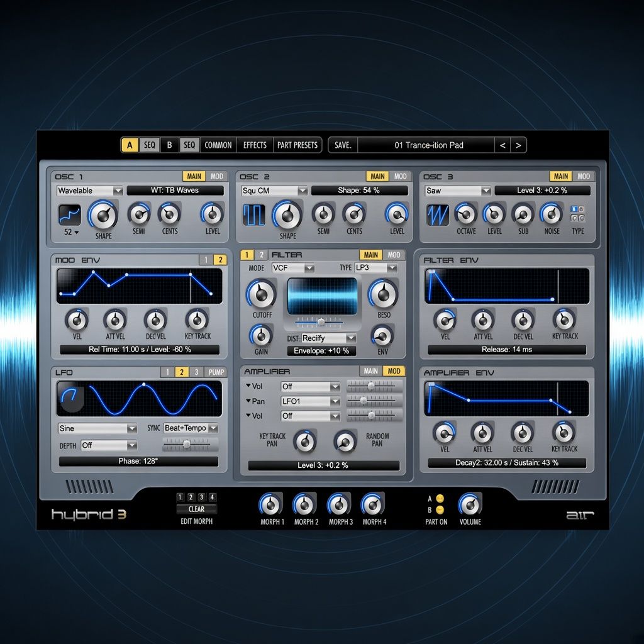
Task: Click the filter CUTOFF knob
Action: click(261, 294)
